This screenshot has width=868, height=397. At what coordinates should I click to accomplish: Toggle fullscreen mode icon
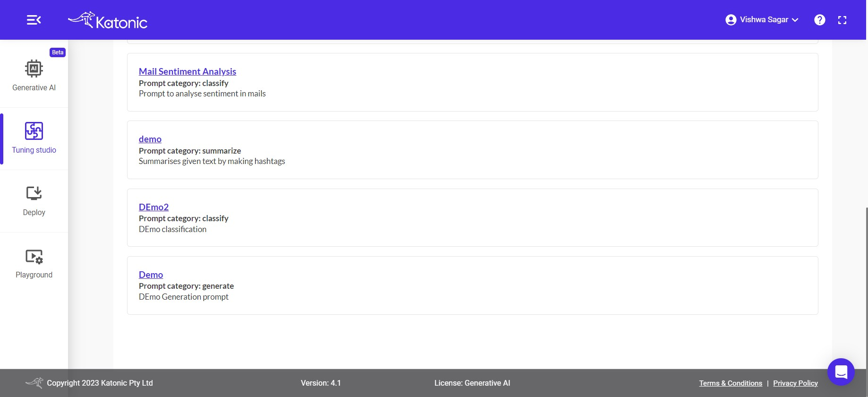(x=842, y=20)
